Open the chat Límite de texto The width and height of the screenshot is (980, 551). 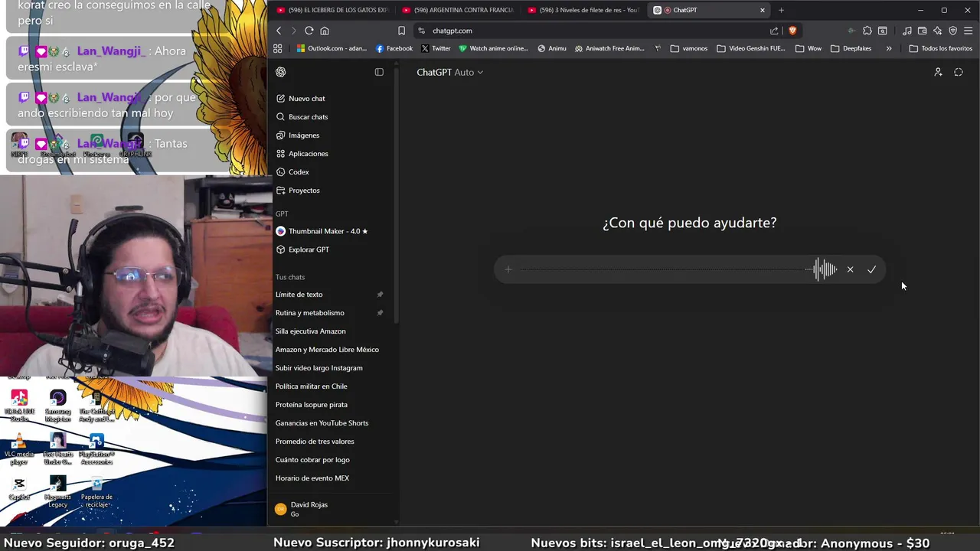tap(299, 295)
